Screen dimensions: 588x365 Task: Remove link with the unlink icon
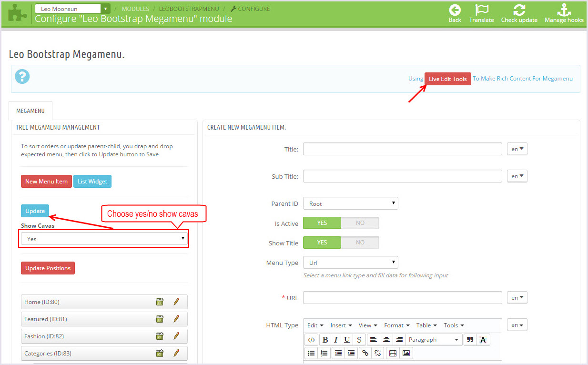pyautogui.click(x=378, y=353)
